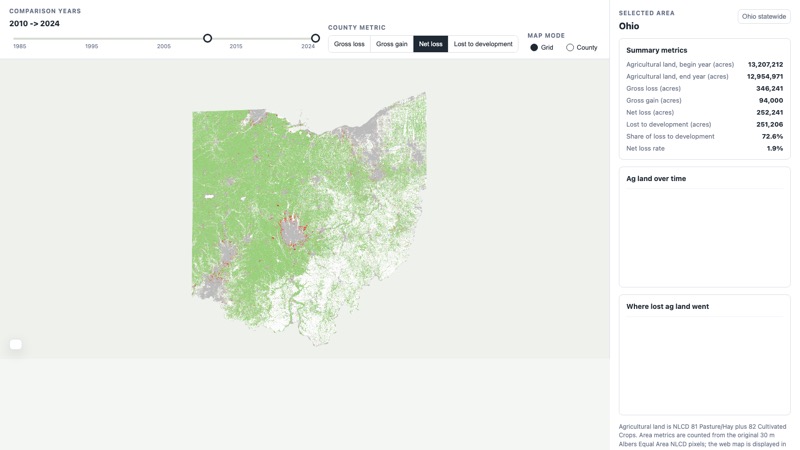Click the Gross loss 346,241 value
Viewport: 800px width, 450px height.
point(769,88)
